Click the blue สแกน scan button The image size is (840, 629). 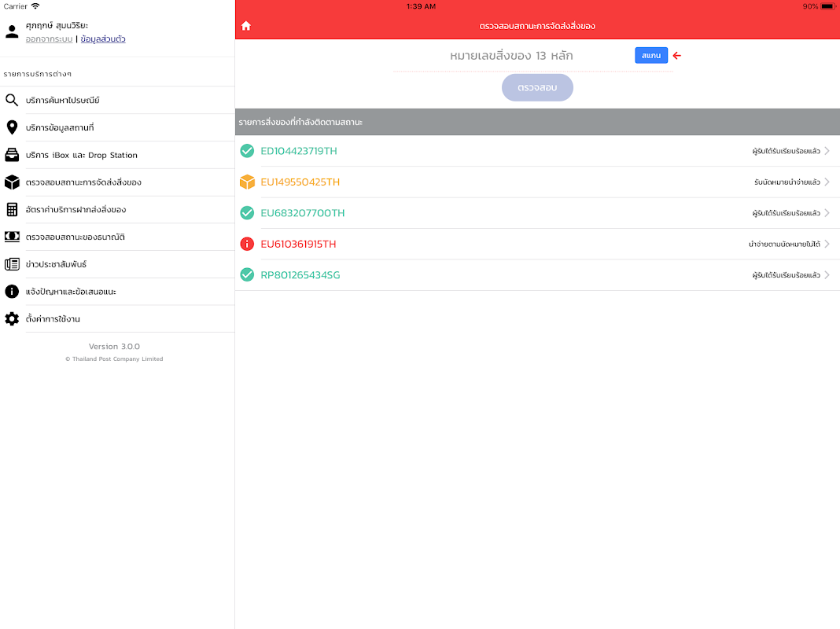pyautogui.click(x=651, y=55)
